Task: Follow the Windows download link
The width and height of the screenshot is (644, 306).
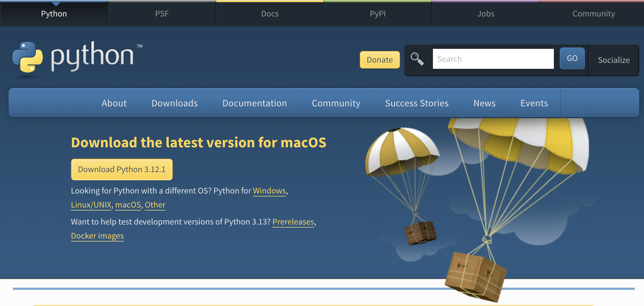Action: (x=269, y=191)
